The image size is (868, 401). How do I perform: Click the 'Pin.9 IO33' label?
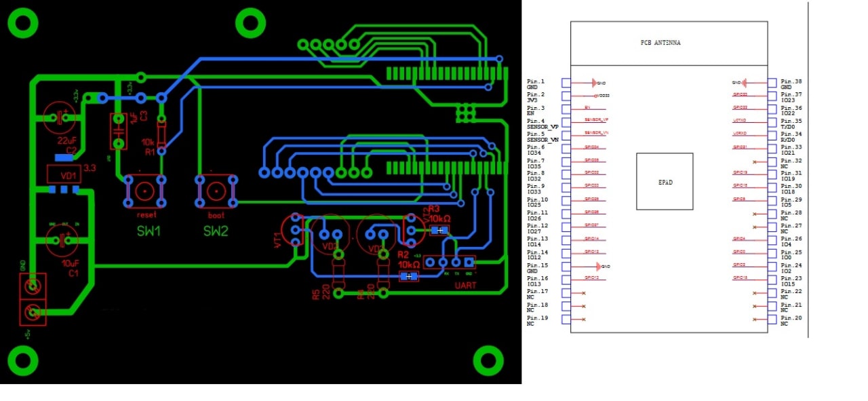click(536, 189)
